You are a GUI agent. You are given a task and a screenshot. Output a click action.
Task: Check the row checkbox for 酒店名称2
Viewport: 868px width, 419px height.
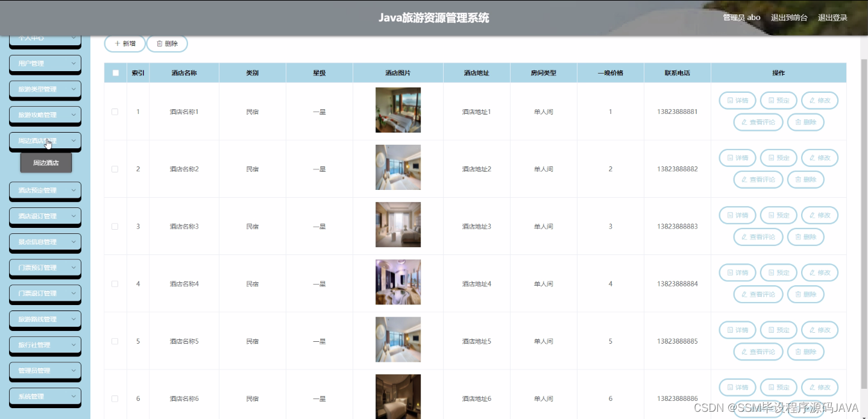[x=115, y=169]
